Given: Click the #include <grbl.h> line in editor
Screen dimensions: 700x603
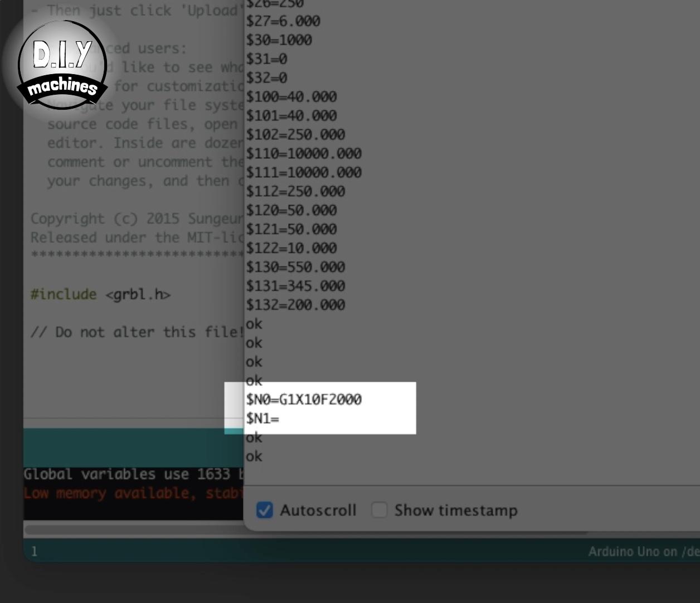Looking at the screenshot, I should coord(101,294).
